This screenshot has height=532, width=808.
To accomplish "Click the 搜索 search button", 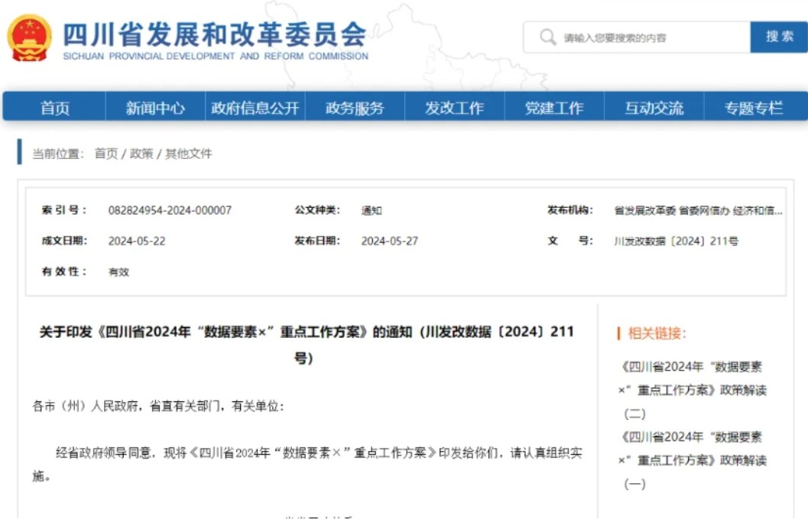I will pyautogui.click(x=779, y=37).
